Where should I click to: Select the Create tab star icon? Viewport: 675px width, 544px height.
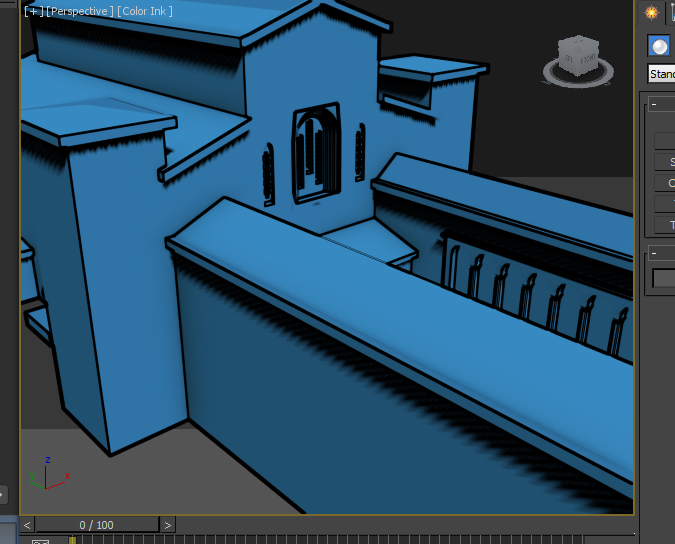tap(652, 13)
